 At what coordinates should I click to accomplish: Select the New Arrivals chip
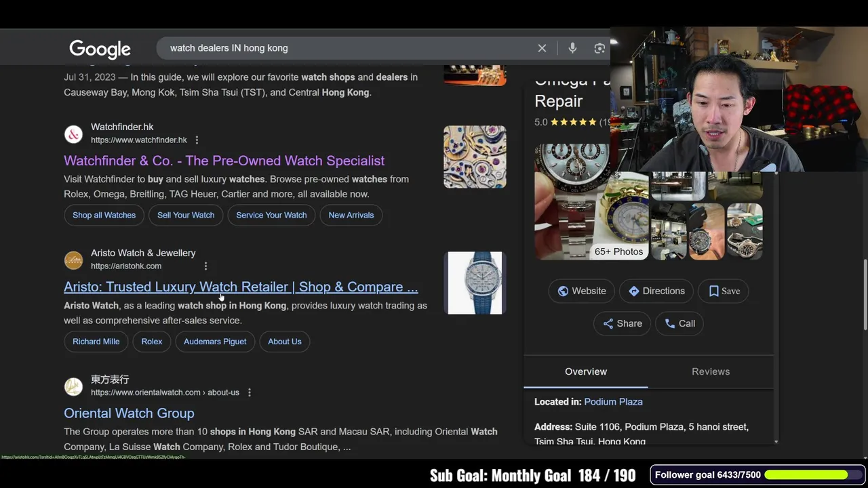coord(351,215)
